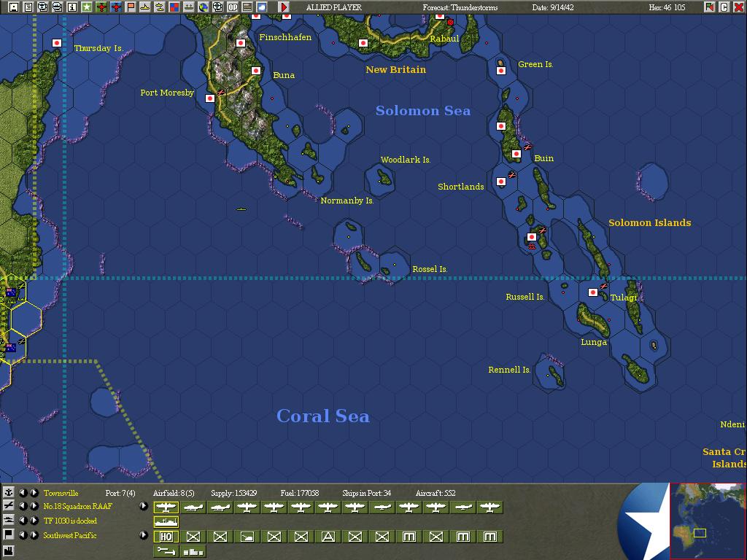The image size is (747, 560).
Task: Open the document list icon in top toolbar
Action: coord(28,7)
